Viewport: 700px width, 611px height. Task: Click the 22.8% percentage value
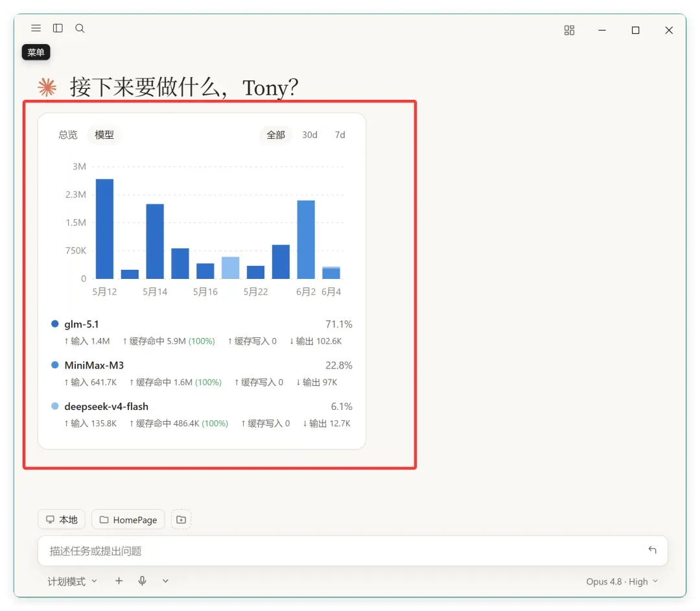coord(339,365)
